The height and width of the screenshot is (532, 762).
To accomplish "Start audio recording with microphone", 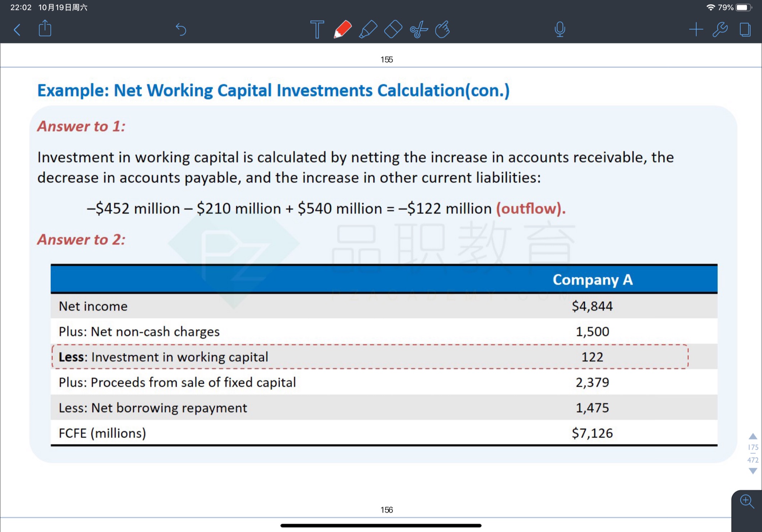I will coord(560,29).
